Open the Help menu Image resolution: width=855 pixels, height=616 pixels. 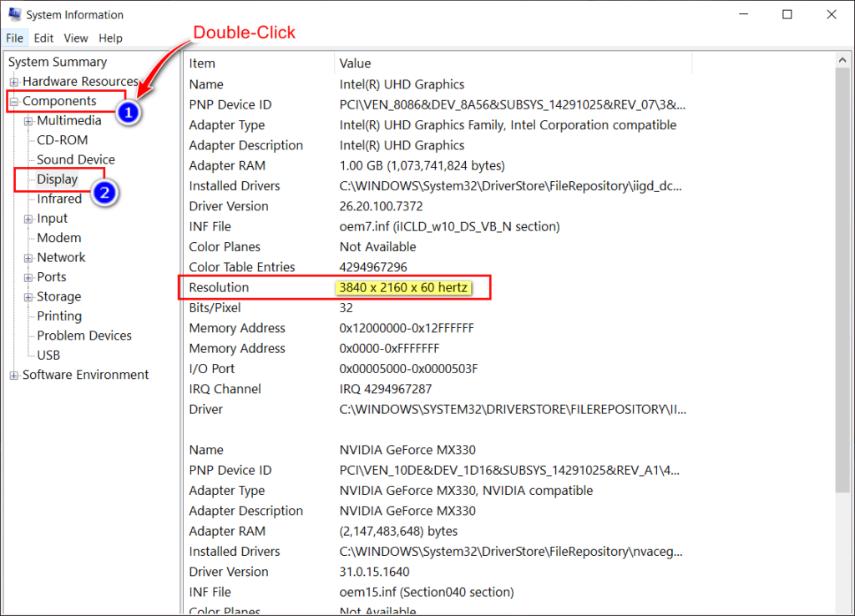click(110, 38)
